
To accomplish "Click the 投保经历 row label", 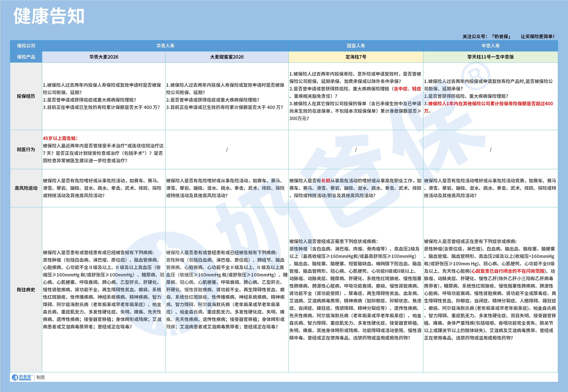I will (x=26, y=96).
